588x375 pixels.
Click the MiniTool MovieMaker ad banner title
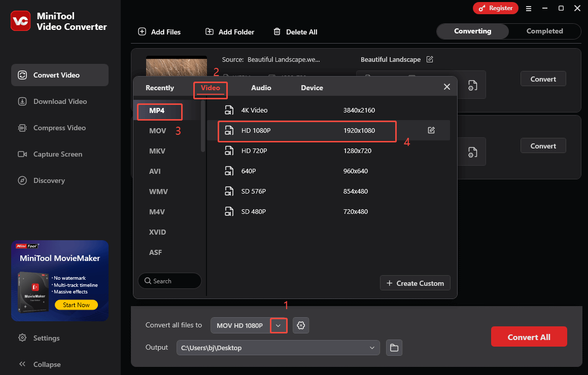[x=60, y=258]
